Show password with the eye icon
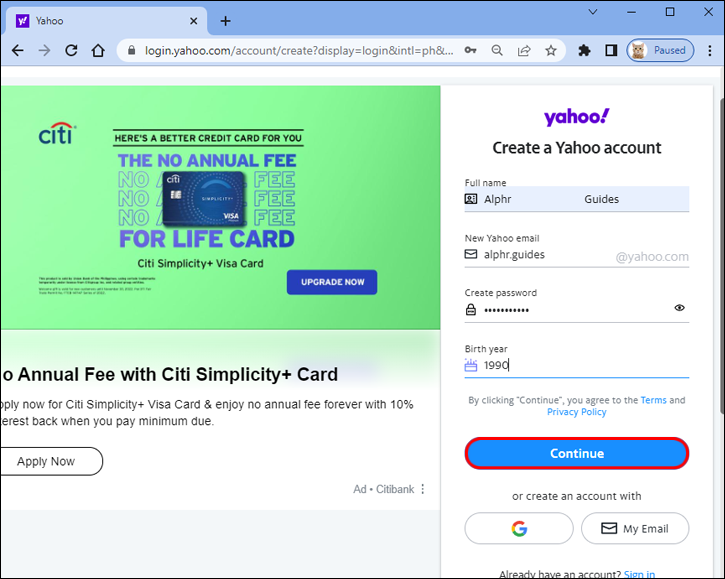725x579 pixels. coord(679,308)
